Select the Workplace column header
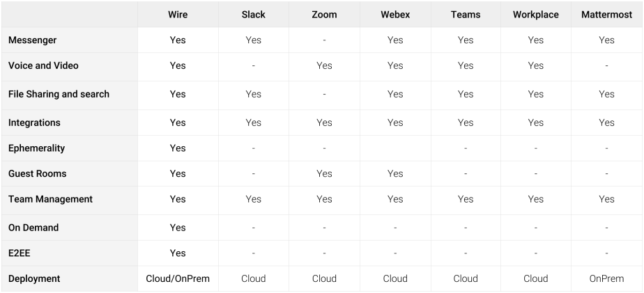The height and width of the screenshot is (293, 644). [535, 15]
